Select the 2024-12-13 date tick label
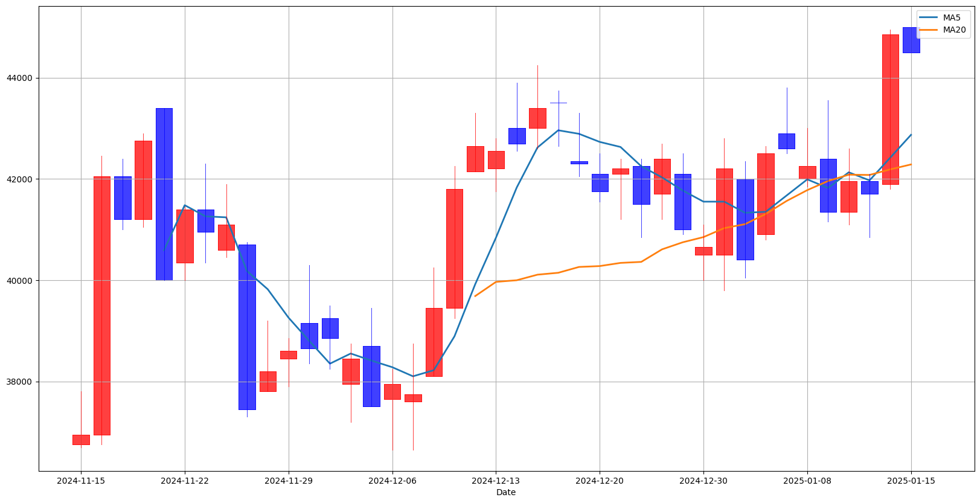 496,481
